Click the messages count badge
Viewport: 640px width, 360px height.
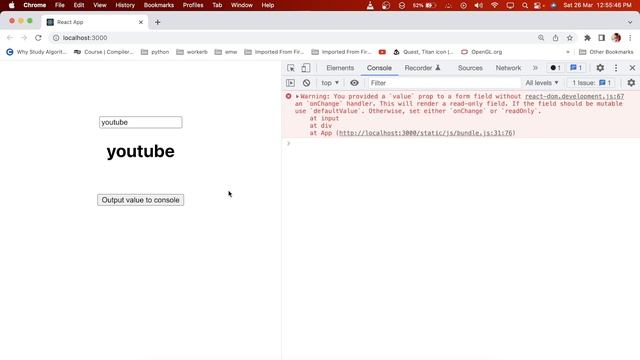pyautogui.click(x=576, y=68)
